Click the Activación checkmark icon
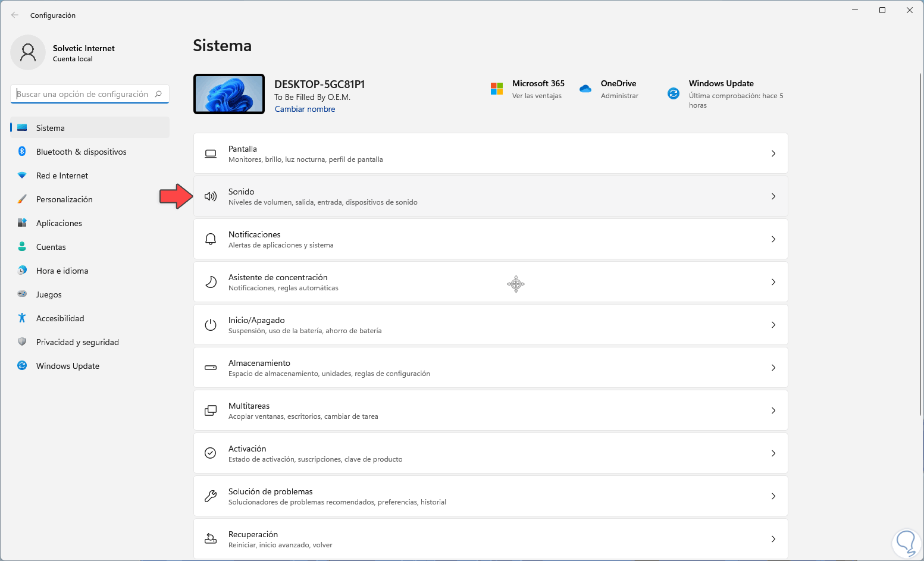 pyautogui.click(x=211, y=453)
